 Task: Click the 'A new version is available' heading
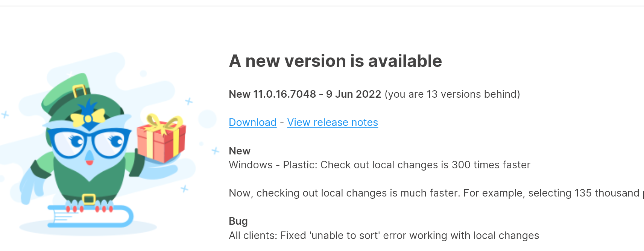click(335, 61)
